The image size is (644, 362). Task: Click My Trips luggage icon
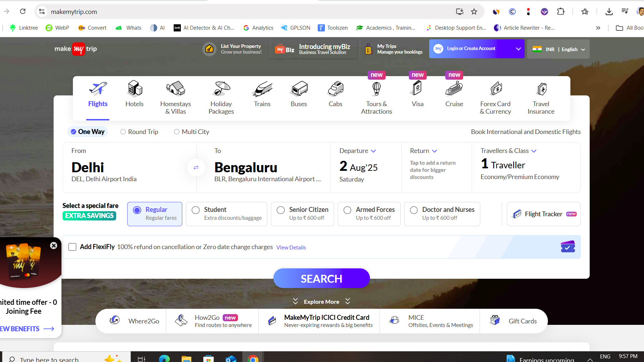[368, 49]
